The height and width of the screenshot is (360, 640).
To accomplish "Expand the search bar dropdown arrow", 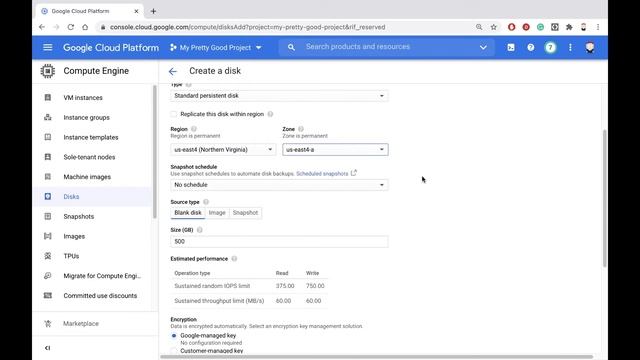I will [x=483, y=47].
